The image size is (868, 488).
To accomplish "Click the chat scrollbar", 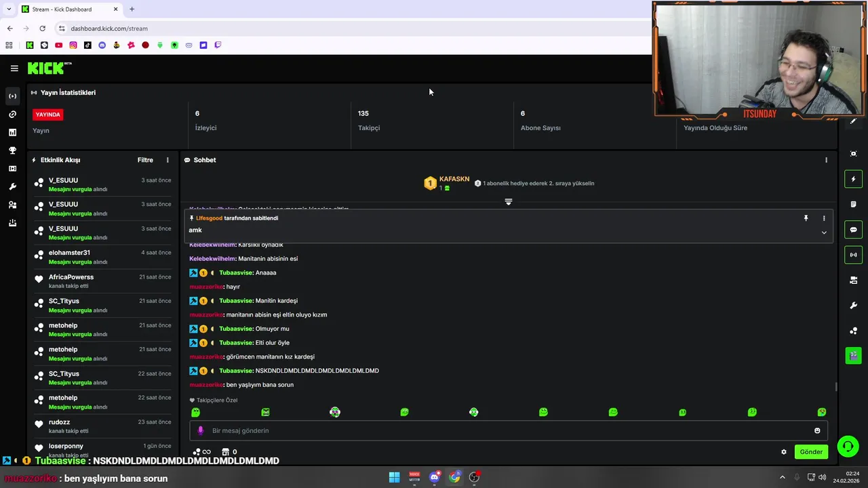I will (x=836, y=387).
